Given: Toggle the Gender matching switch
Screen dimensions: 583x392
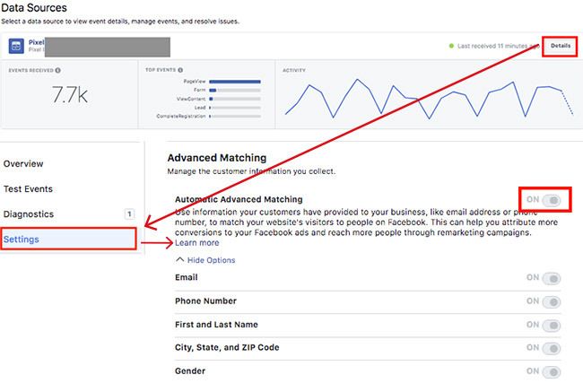Looking at the screenshot, I should 553,371.
